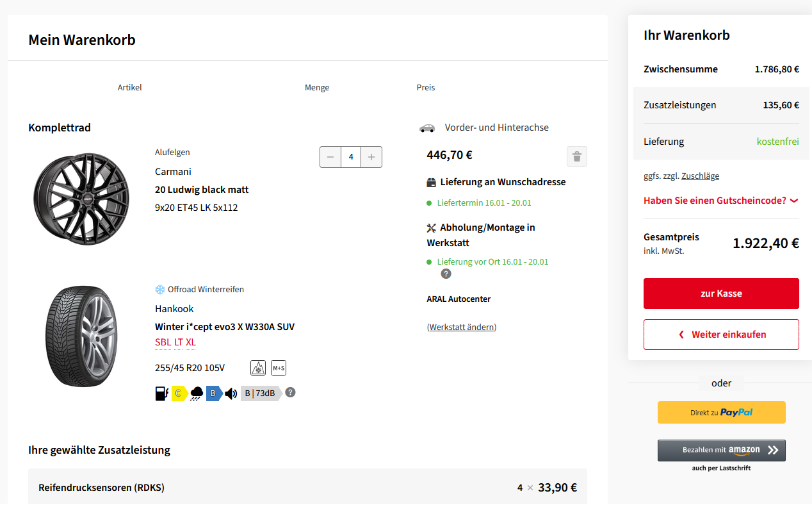Choose Bezahlen mit Amazon button

coord(721,450)
